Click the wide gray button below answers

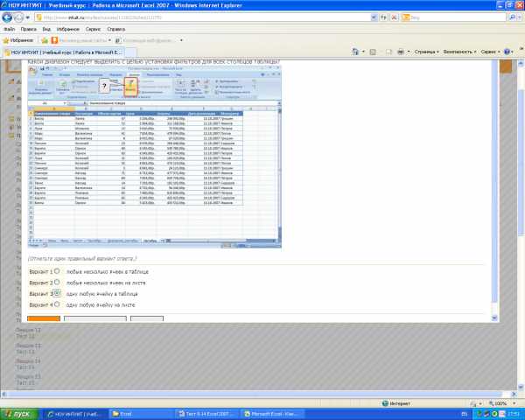[x=95, y=318]
